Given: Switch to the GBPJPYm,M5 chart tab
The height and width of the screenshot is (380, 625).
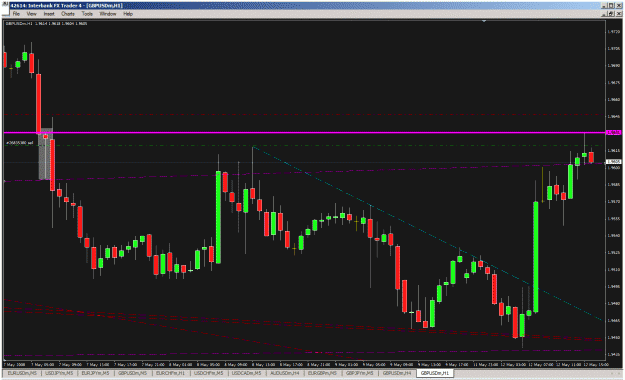Looking at the screenshot, I should point(359,373).
